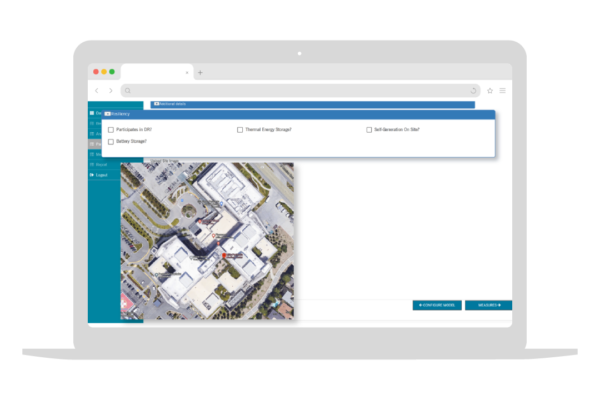The height and width of the screenshot is (400, 600).
Task: Click the browser forward arrow
Action: [110, 90]
